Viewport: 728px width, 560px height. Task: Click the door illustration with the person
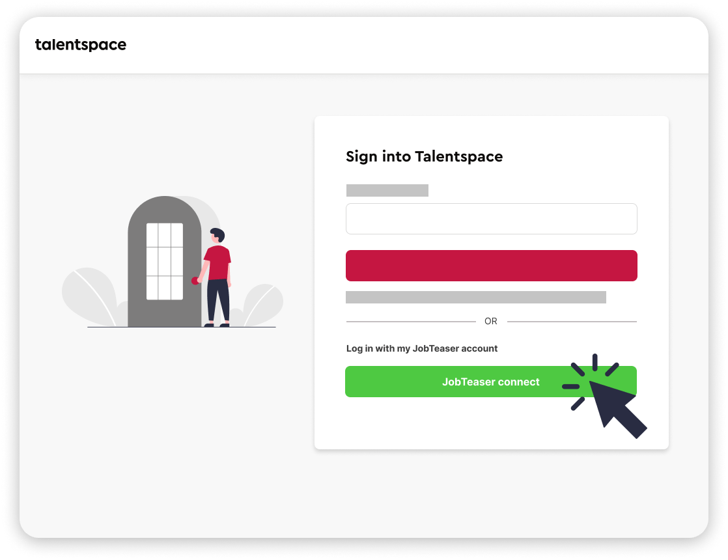173,262
